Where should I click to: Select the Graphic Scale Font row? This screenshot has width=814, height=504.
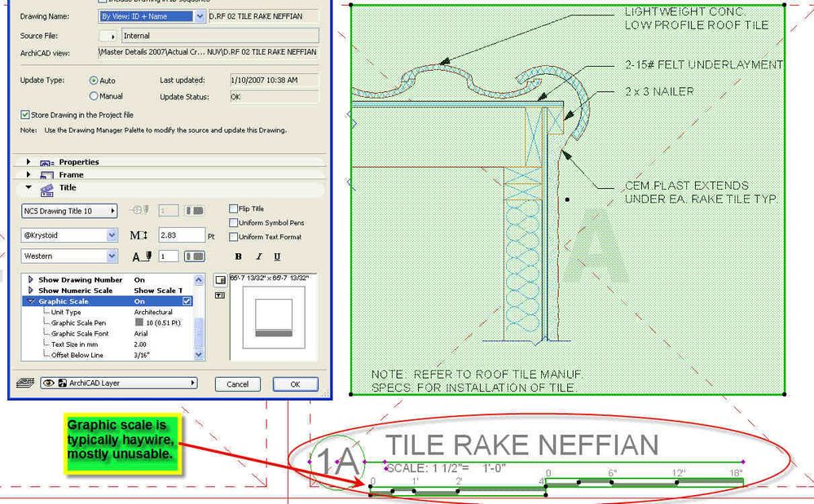[x=107, y=333]
